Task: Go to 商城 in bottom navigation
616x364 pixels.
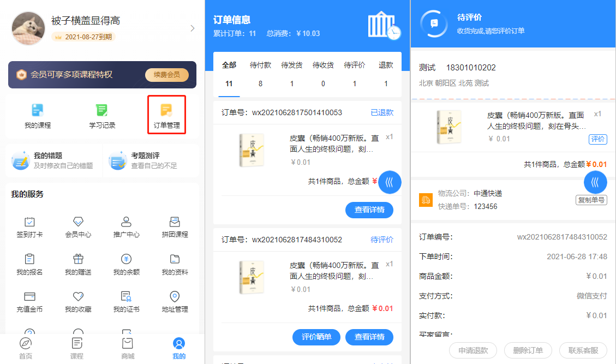Action: pyautogui.click(x=128, y=348)
